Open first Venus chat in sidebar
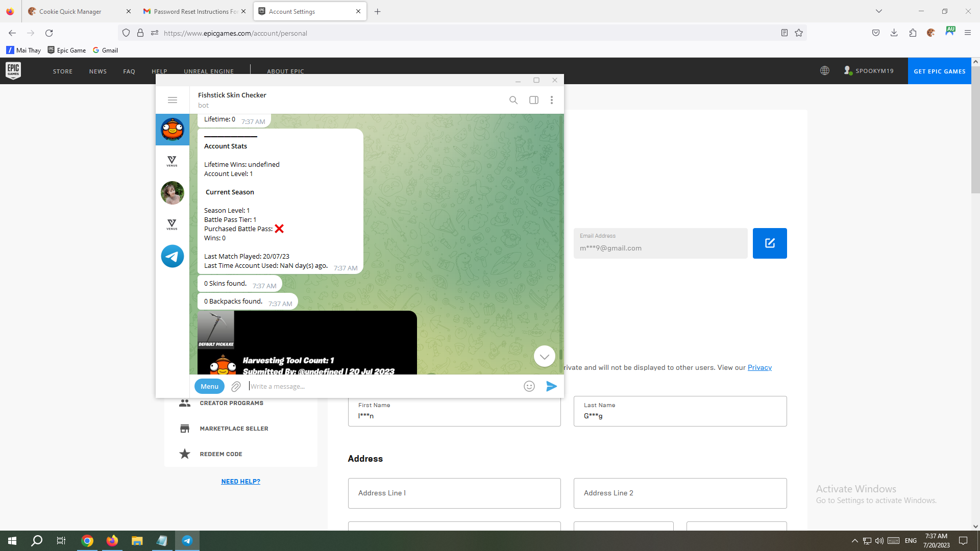980x551 pixels. point(173,161)
